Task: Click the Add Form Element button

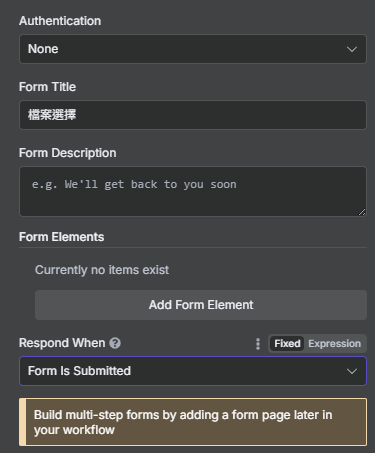Action: point(201,305)
